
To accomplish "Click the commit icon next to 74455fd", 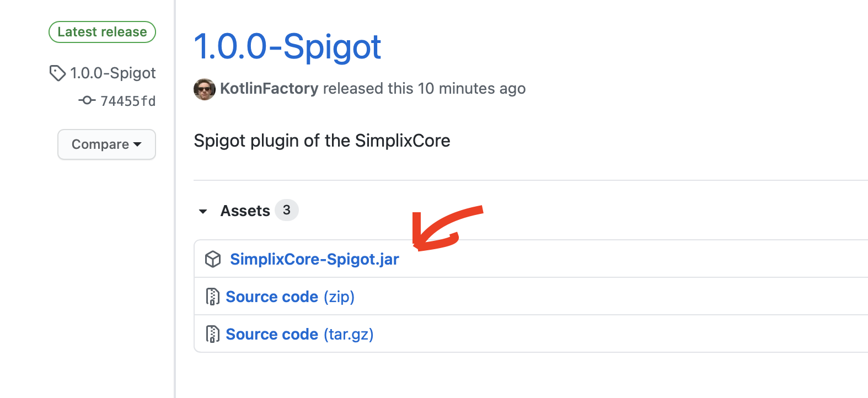I will [x=87, y=100].
